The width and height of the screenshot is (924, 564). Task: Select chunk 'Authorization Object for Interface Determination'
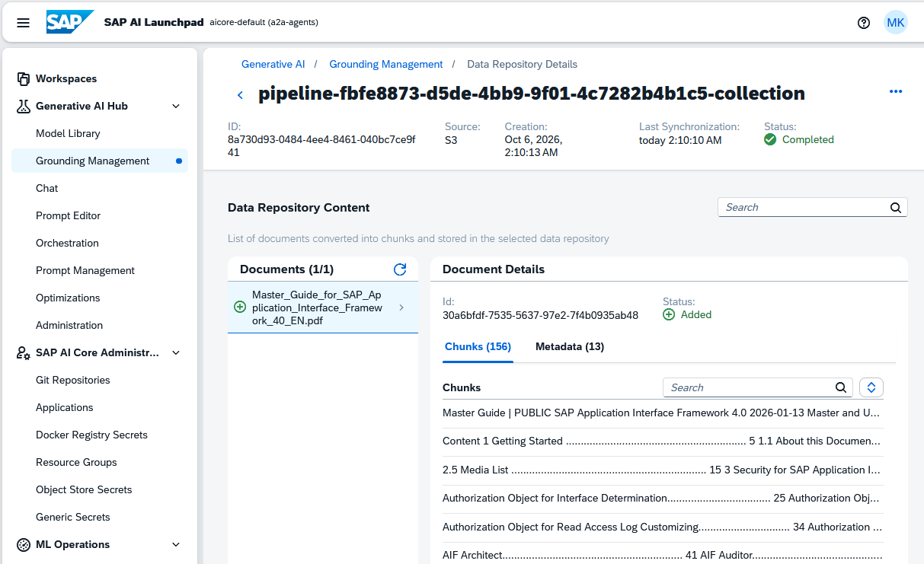(663, 499)
